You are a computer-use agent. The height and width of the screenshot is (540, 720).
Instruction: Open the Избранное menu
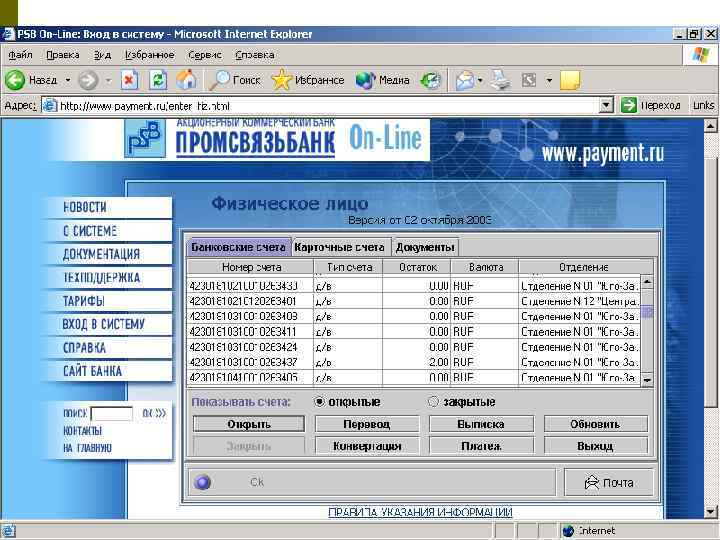(x=150, y=55)
